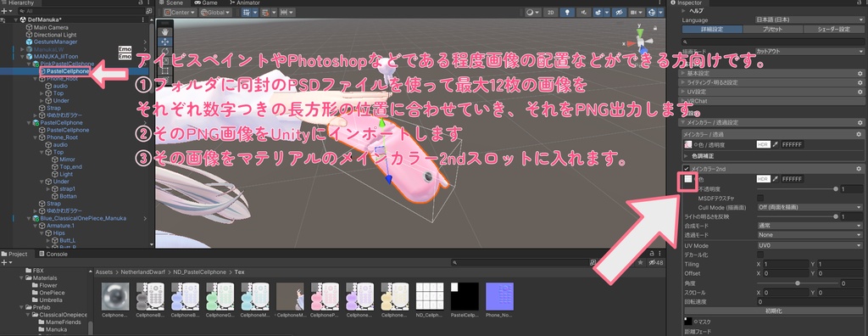Screen dimensions: 868x336
Task: Select Main Camera in Hierarchy
Action: click(51, 27)
